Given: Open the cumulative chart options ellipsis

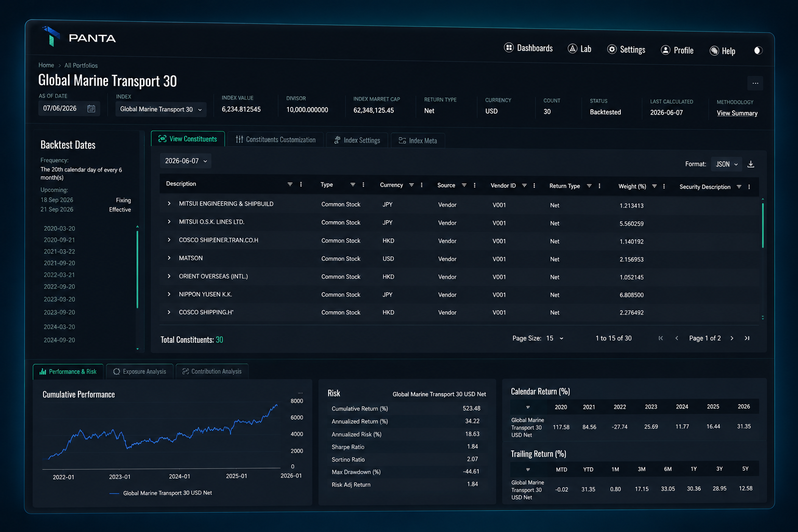Looking at the screenshot, I should coord(300,393).
